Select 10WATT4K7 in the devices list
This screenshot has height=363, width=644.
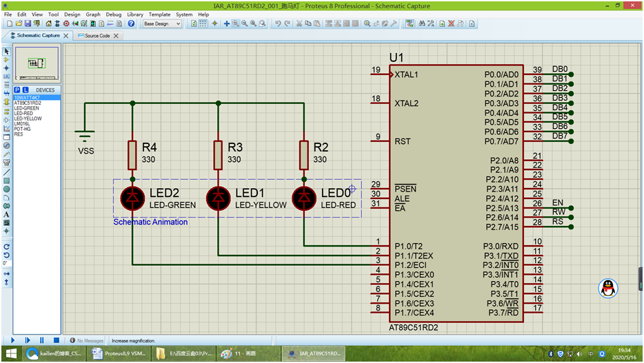[x=37, y=98]
